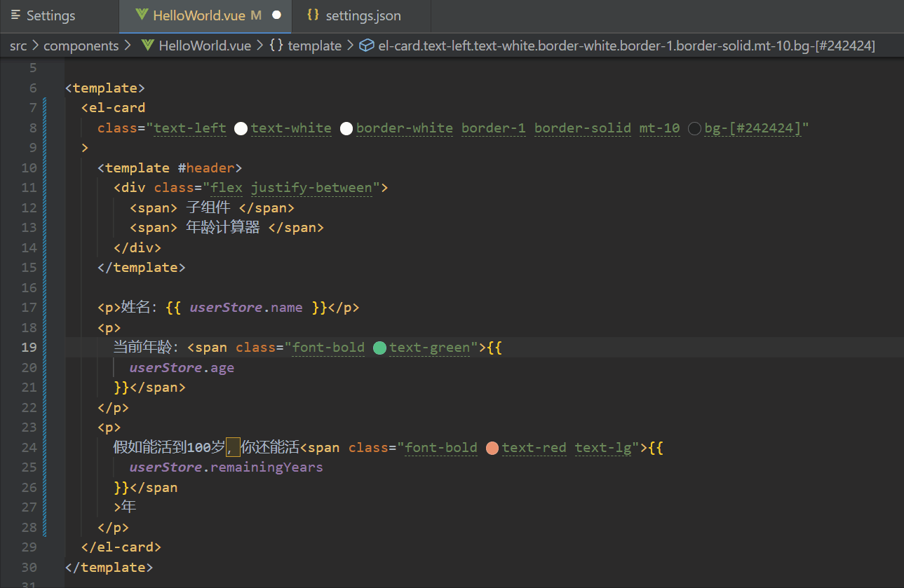Click the closing </el-card> tag
This screenshot has width=904, height=588.
tap(121, 547)
